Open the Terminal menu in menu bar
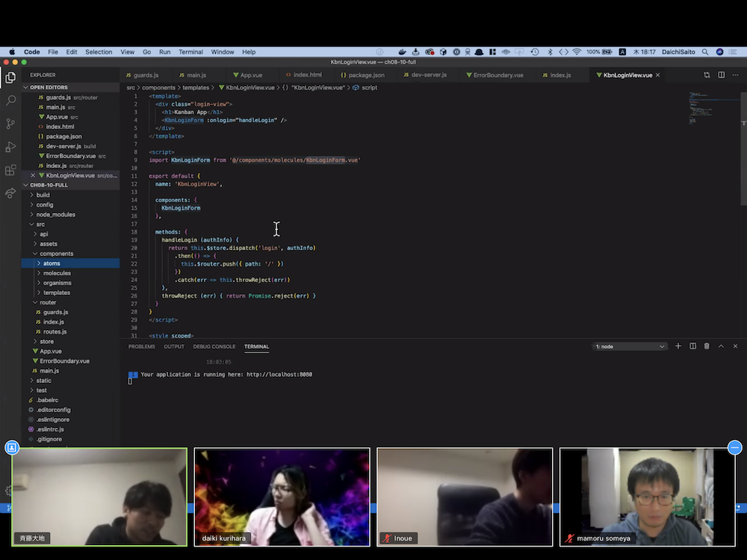This screenshot has height=560, width=747. [x=191, y=52]
